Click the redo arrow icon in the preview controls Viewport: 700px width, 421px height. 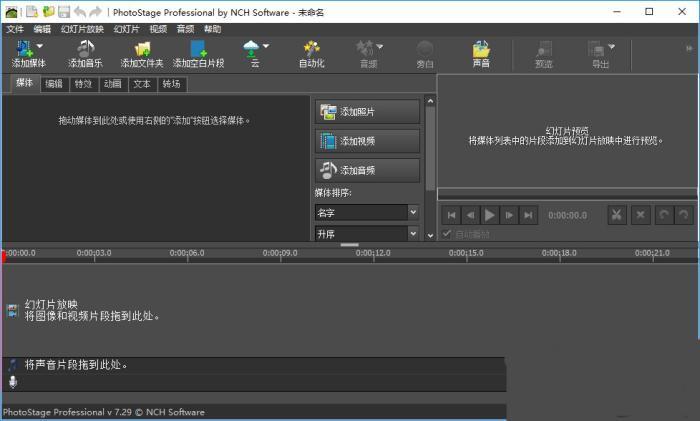[683, 215]
